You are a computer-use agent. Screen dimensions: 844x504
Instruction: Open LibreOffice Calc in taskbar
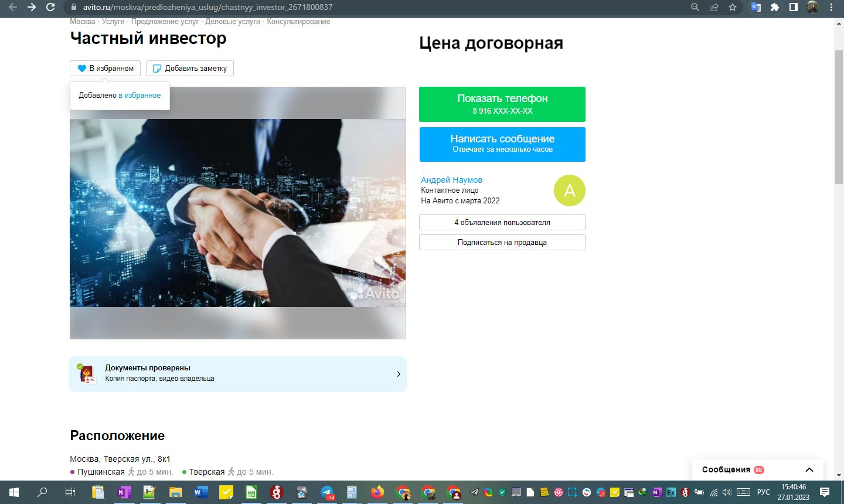(251, 492)
